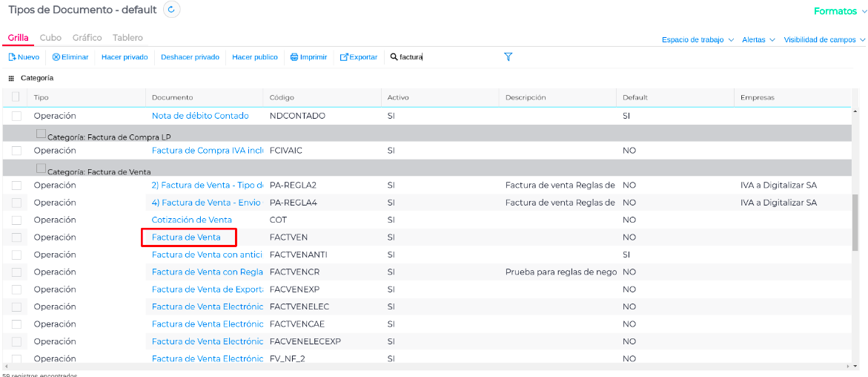Check the Cotización de Venta row checkbox

[16, 220]
